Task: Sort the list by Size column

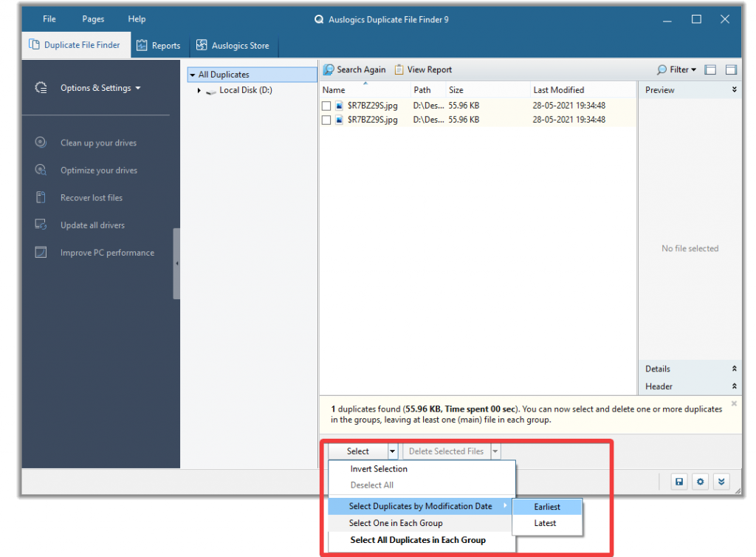Action: coord(488,89)
